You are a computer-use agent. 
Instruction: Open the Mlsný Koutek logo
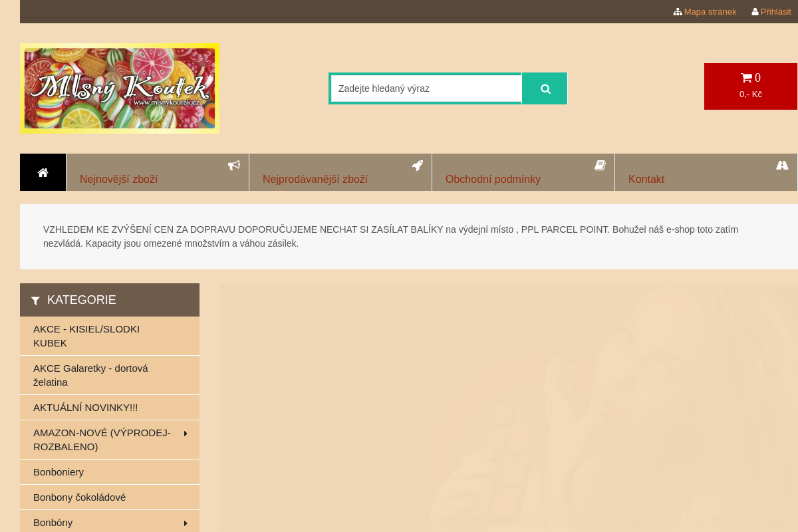point(120,88)
